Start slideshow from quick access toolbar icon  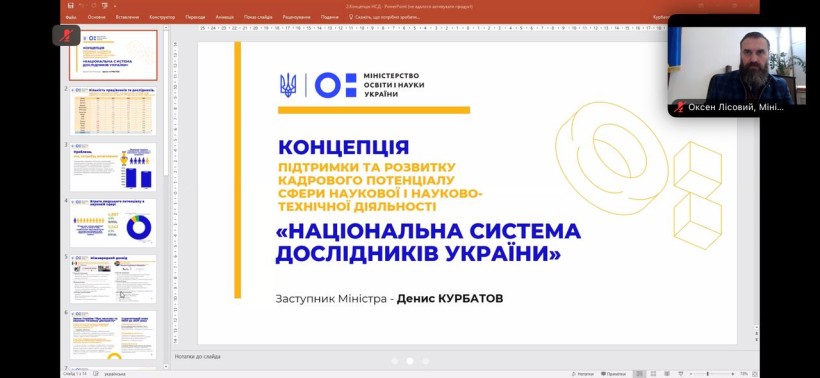coord(104,6)
